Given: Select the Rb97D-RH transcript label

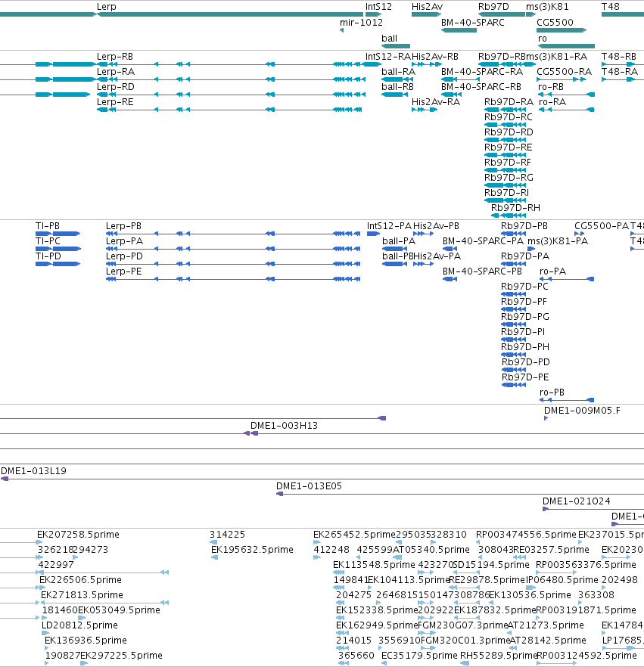Looking at the screenshot, I should 515,208.
